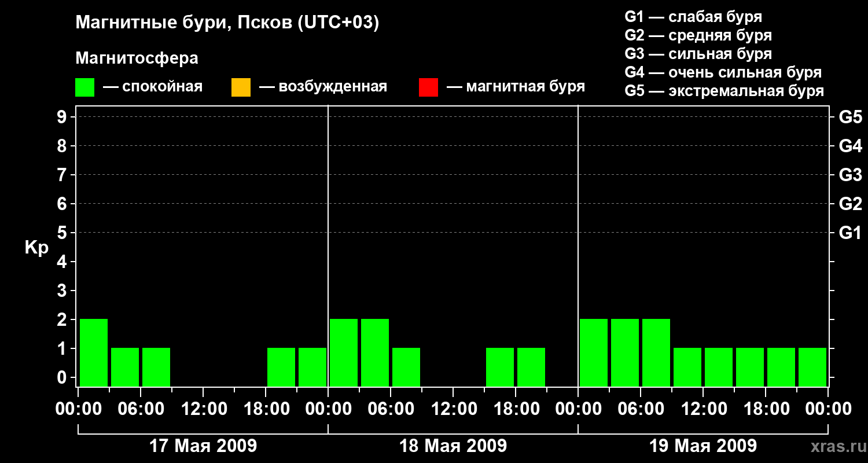868x463 pixels.
Task: Select the '17 Мая 2009' date label
Action: click(x=203, y=446)
